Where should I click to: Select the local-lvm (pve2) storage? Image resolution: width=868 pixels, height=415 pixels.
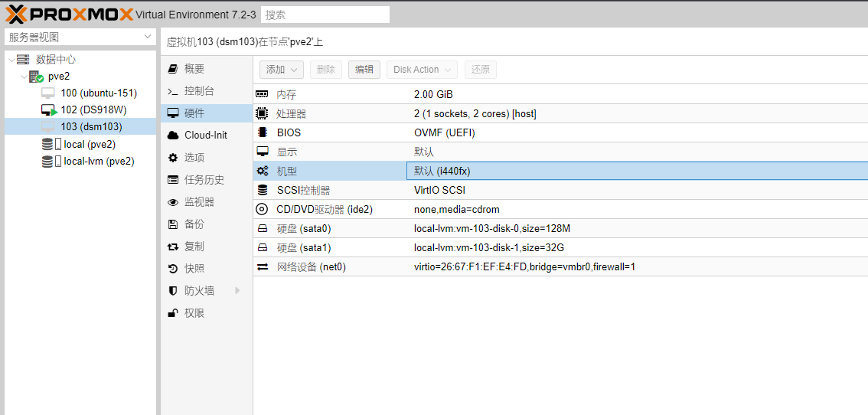[x=99, y=162]
